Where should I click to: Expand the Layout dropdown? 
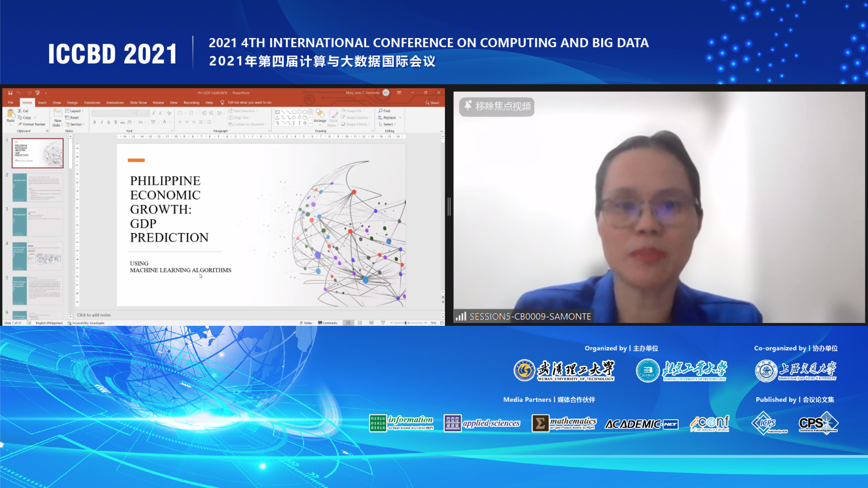coord(75,111)
